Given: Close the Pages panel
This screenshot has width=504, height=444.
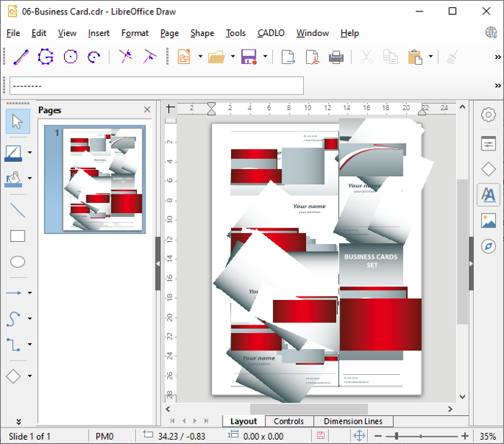Looking at the screenshot, I should [147, 110].
